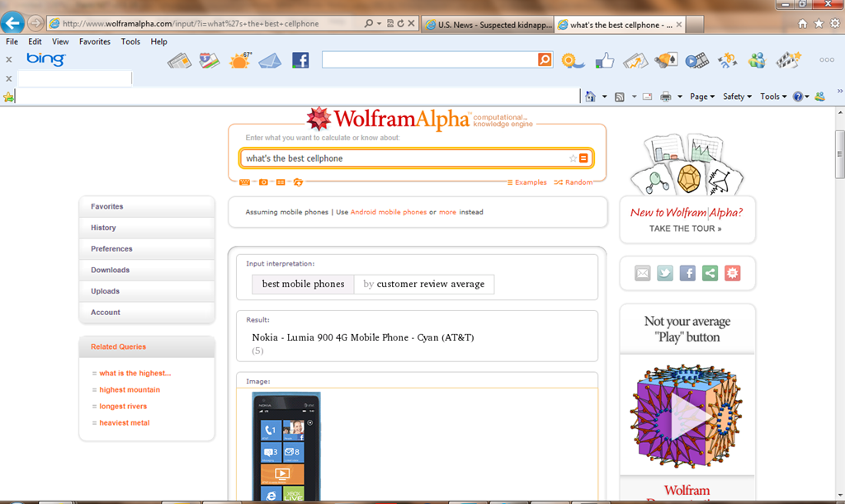Open the Bing toolbar games cards icon

(x=666, y=60)
